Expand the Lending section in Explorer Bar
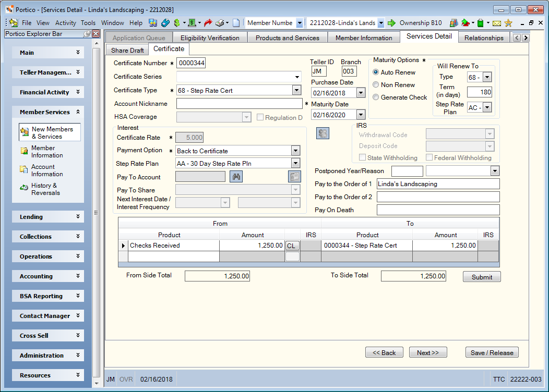This screenshot has height=392, width=549. [x=48, y=217]
